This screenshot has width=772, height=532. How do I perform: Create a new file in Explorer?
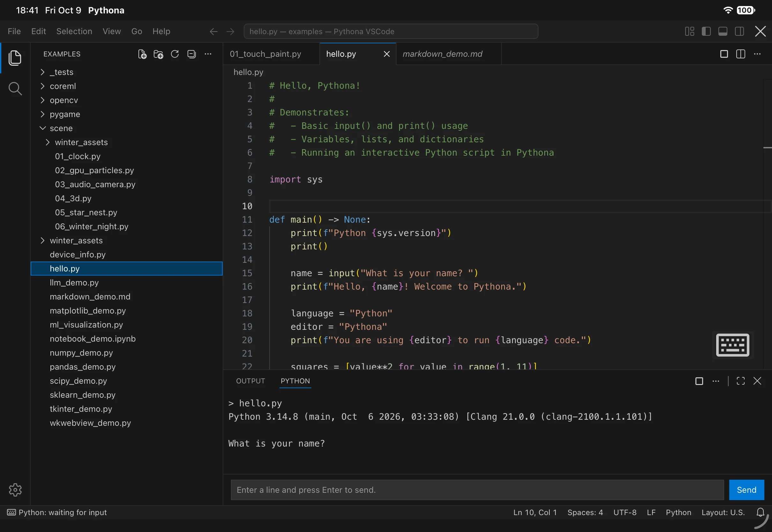point(142,54)
